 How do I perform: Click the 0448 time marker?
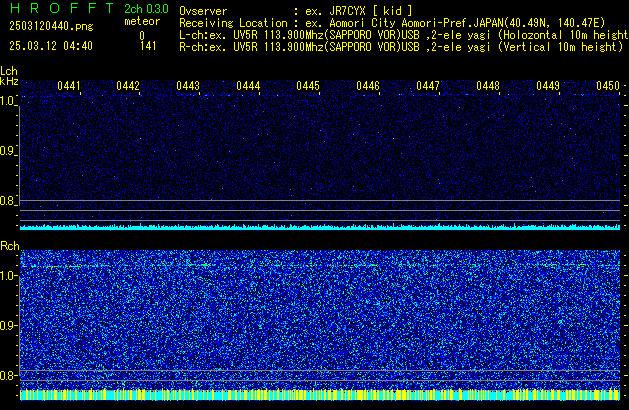coord(488,86)
